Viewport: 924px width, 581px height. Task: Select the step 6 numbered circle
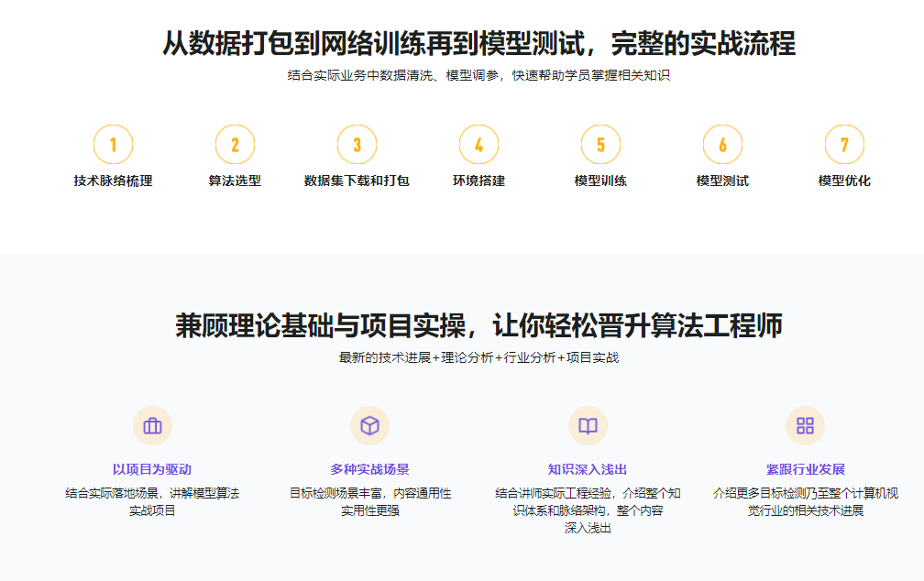coord(722,145)
